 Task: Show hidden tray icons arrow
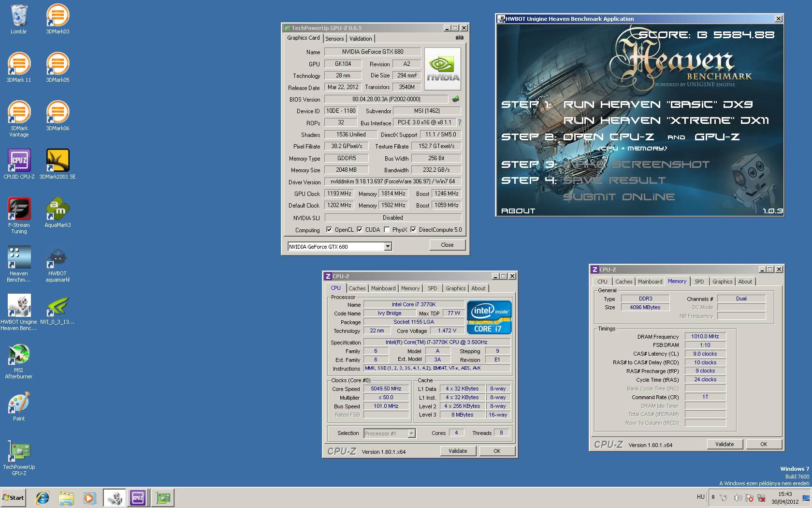tap(713, 497)
